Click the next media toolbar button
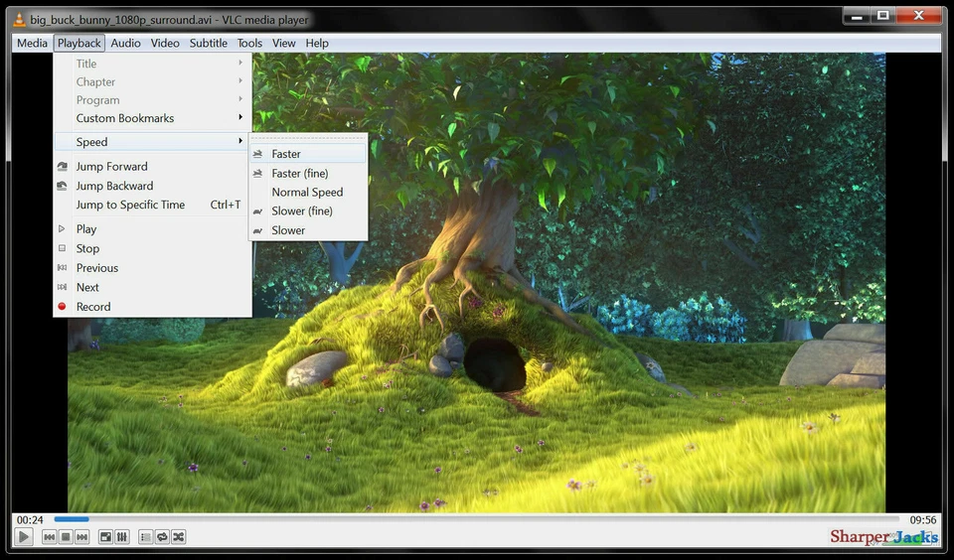Screen dimensions: 954x560 point(82,537)
